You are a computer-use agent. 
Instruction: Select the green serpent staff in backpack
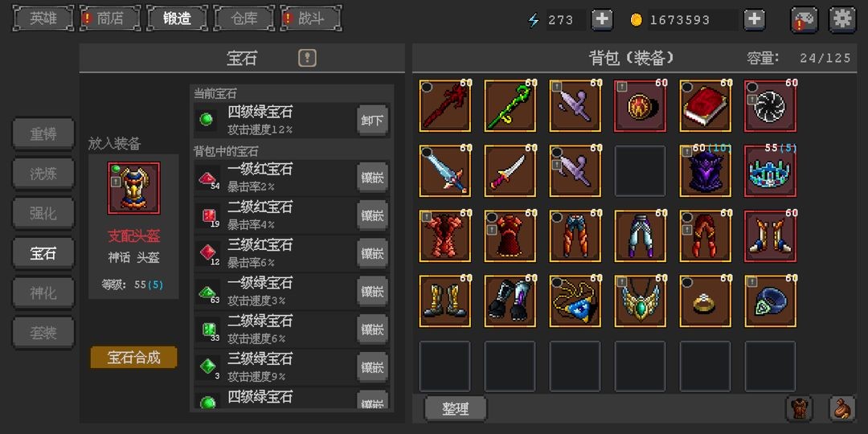(510, 106)
